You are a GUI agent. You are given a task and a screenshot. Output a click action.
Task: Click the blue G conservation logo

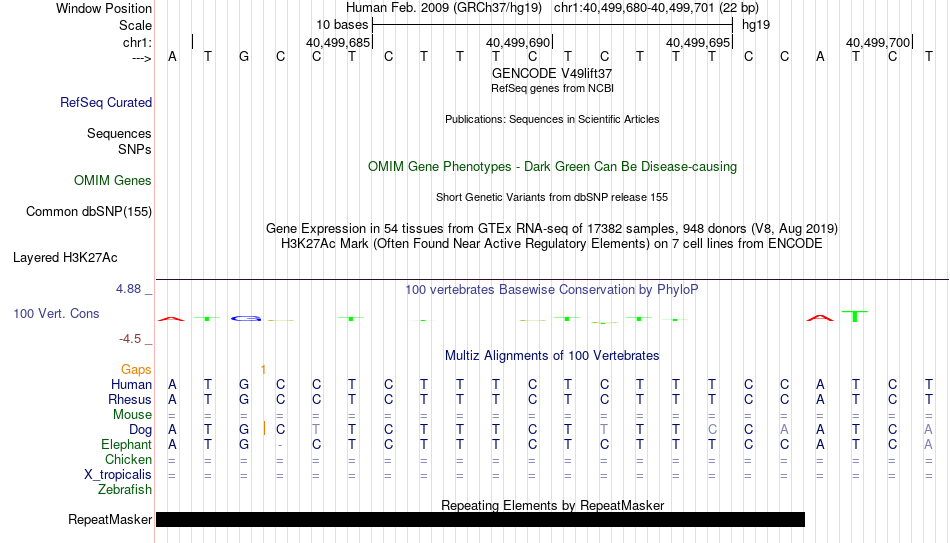[245, 318]
